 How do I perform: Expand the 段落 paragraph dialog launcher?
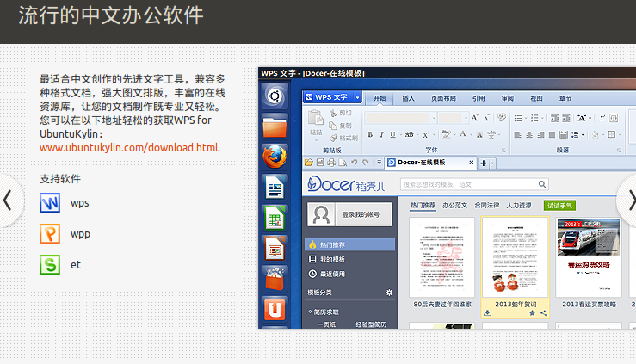(619, 151)
